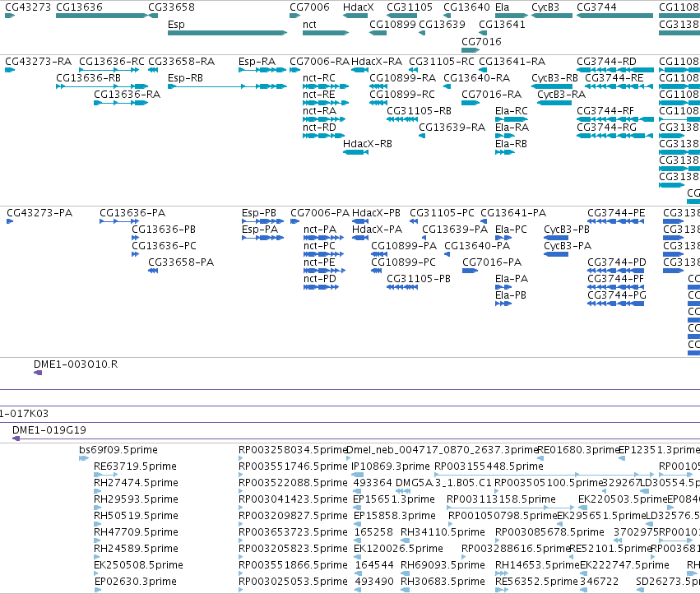The height and width of the screenshot is (594, 700).
Task: Open protein CG3744-PG
Action: pos(615,304)
